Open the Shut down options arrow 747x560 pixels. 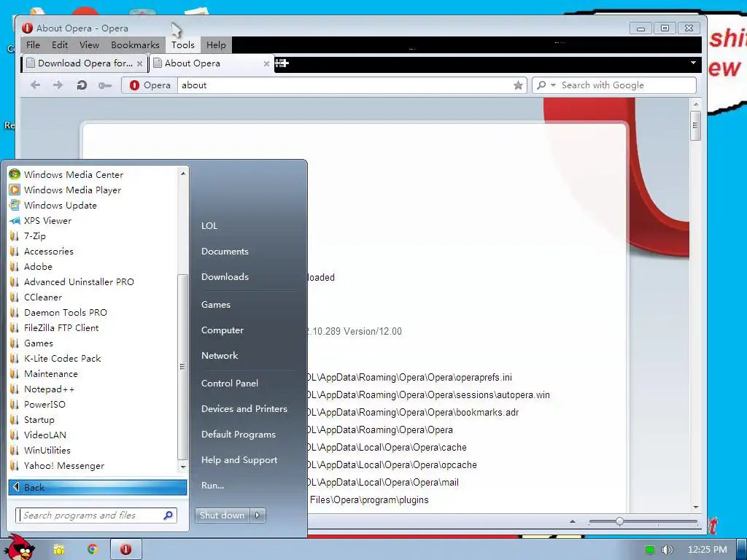click(x=258, y=516)
